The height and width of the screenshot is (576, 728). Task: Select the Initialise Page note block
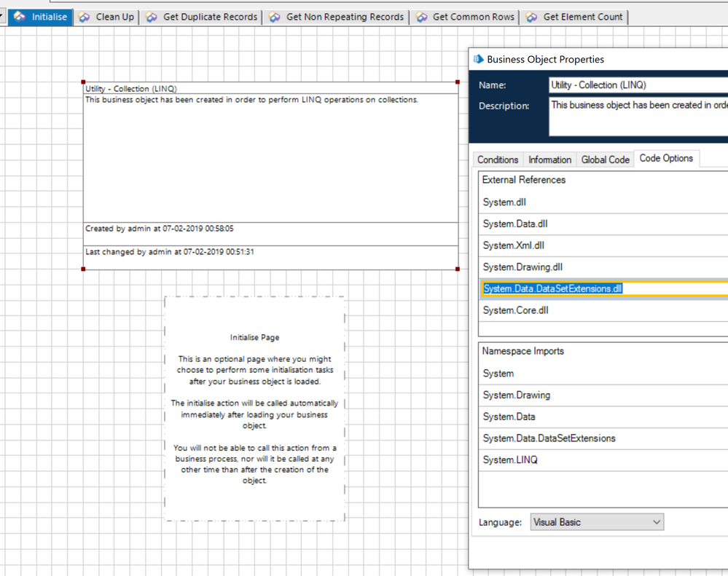click(254, 409)
